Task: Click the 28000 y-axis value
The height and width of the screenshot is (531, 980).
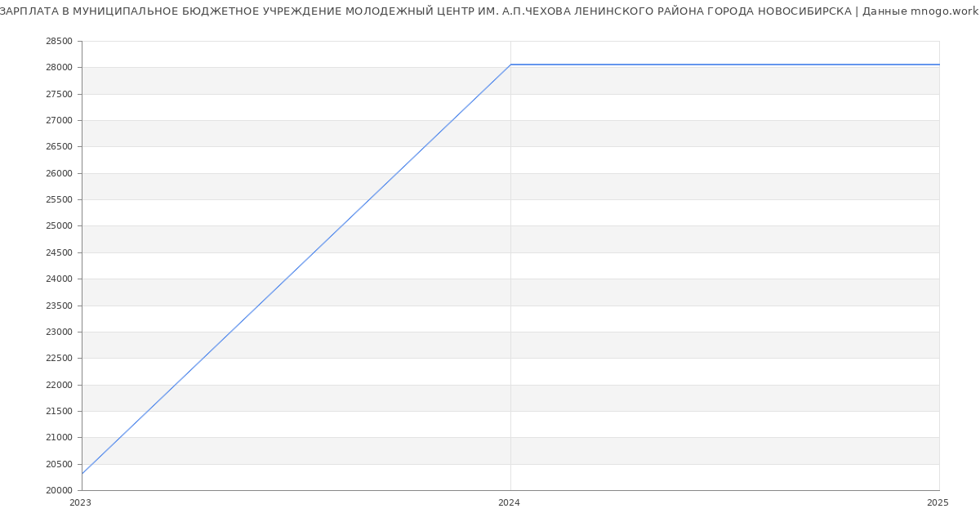Action: [x=59, y=68]
